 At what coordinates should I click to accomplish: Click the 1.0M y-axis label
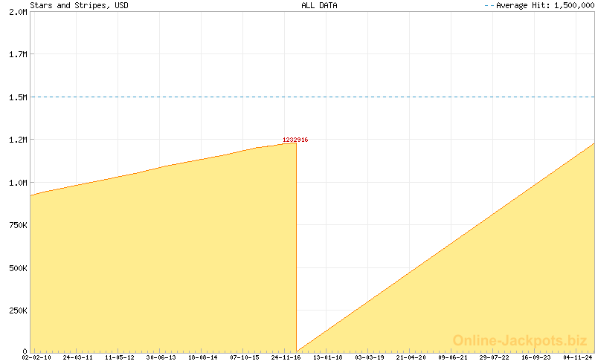tap(17, 183)
